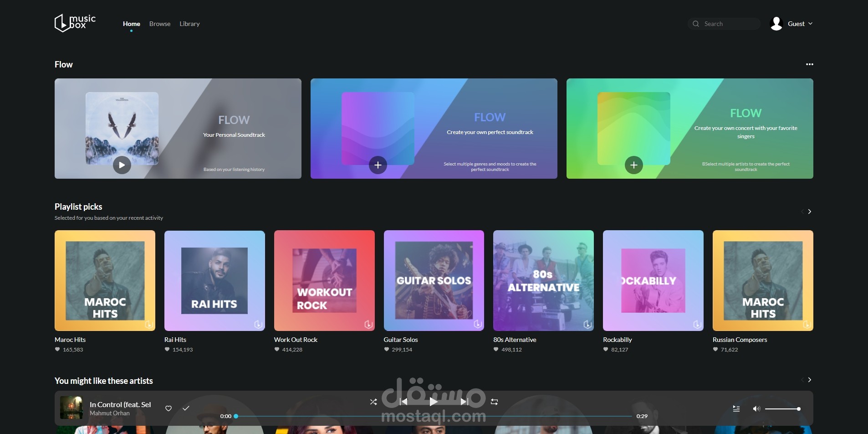Toggle shuffle playback
The width and height of the screenshot is (868, 434).
[x=373, y=402]
